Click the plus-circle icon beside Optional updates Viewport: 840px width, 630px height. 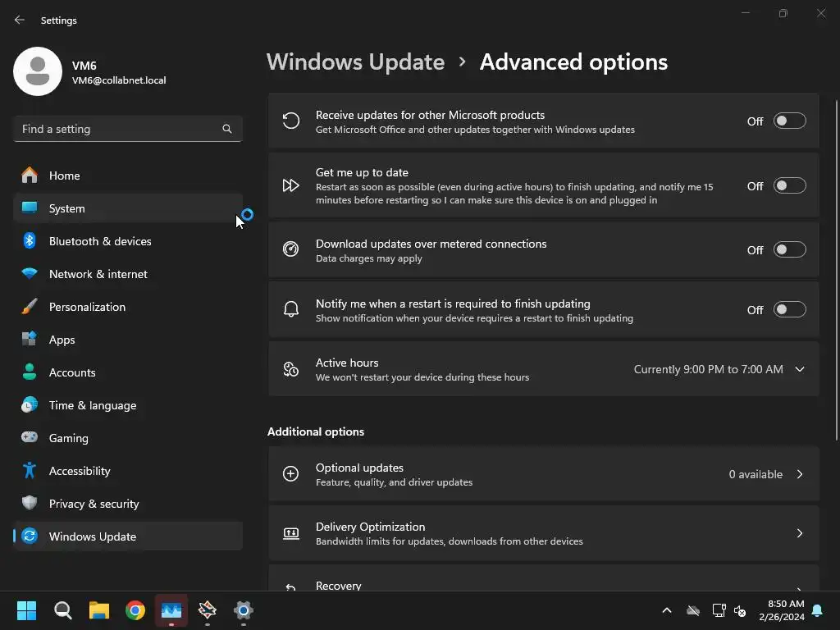click(291, 474)
